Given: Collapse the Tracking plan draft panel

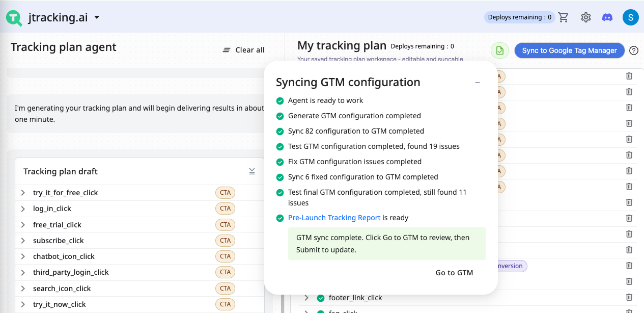Looking at the screenshot, I should coord(252,171).
